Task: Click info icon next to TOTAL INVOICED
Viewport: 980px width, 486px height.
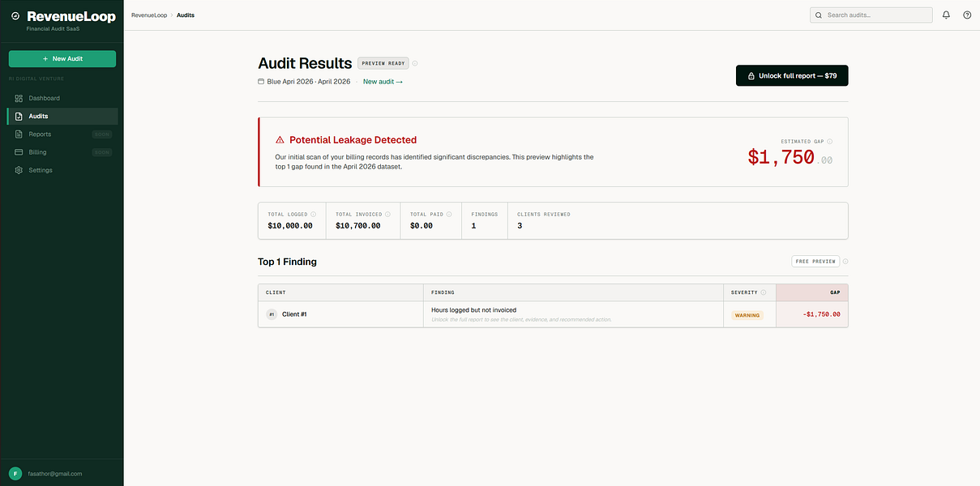Action: (x=387, y=215)
